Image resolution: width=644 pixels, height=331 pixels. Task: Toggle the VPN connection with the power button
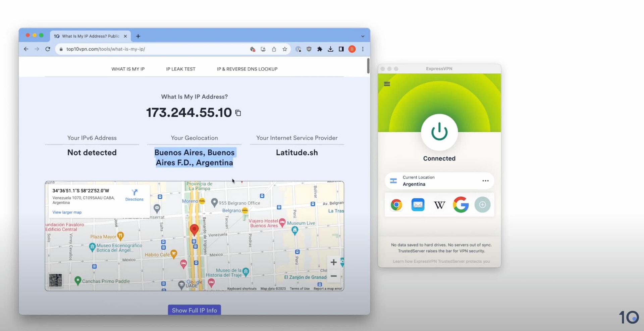[439, 132]
